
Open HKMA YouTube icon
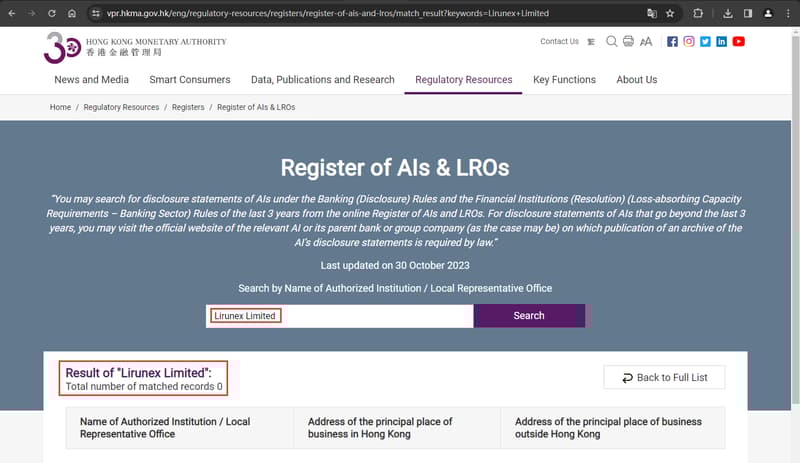click(x=738, y=41)
